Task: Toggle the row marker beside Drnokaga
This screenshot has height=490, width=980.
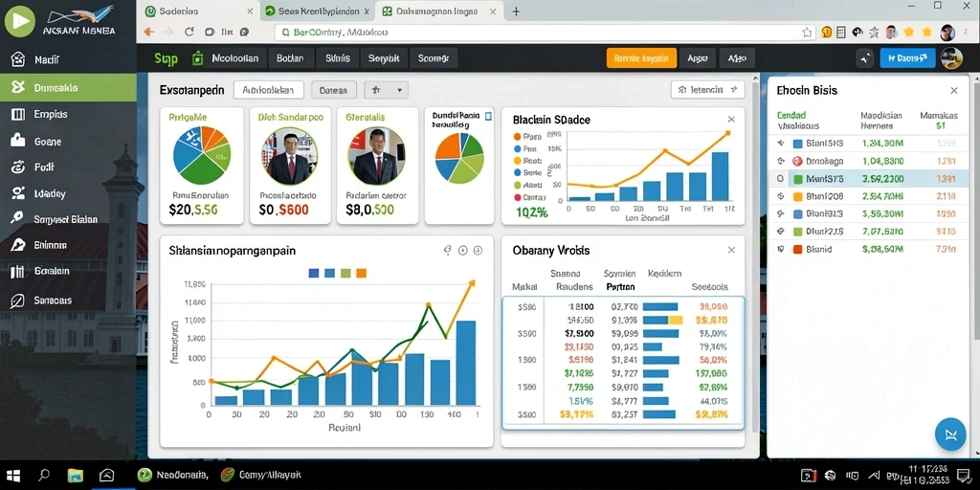Action: (781, 161)
